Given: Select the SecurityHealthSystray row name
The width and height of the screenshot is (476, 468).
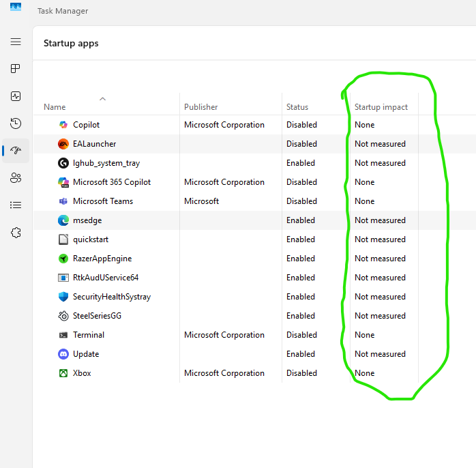Looking at the screenshot, I should coord(112,297).
